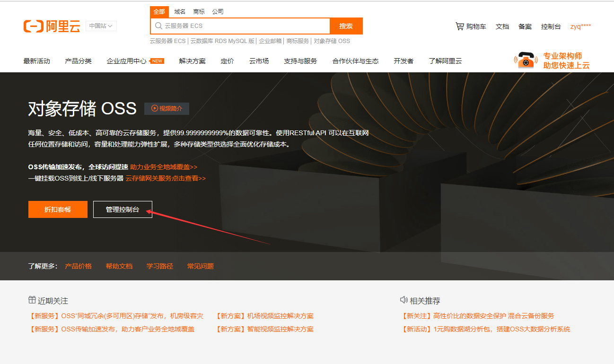
Task: Select the 公司 search tab
Action: click(218, 11)
